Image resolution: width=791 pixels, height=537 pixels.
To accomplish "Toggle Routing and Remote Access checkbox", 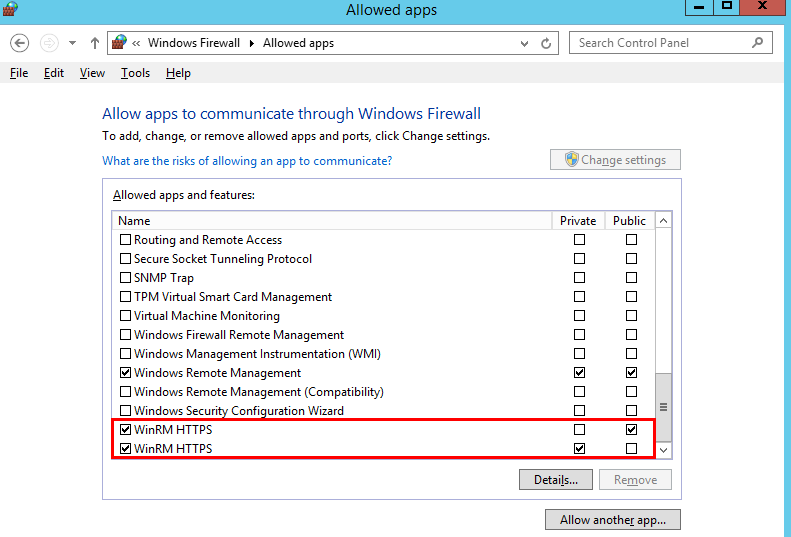I will point(125,240).
